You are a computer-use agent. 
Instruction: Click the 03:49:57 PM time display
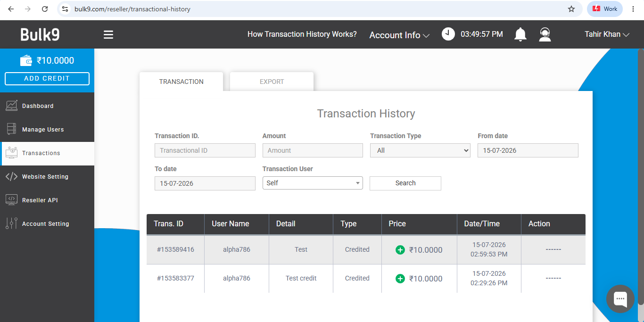(x=482, y=34)
